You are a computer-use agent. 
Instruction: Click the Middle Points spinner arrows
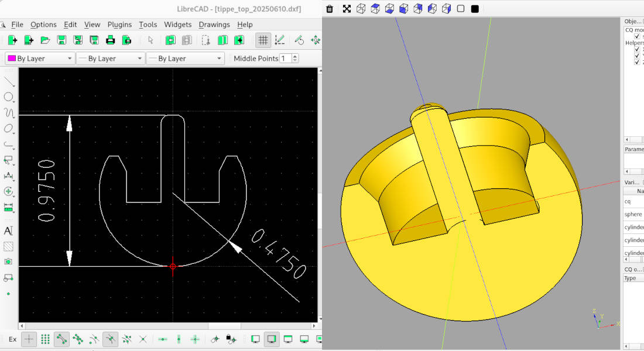point(295,58)
